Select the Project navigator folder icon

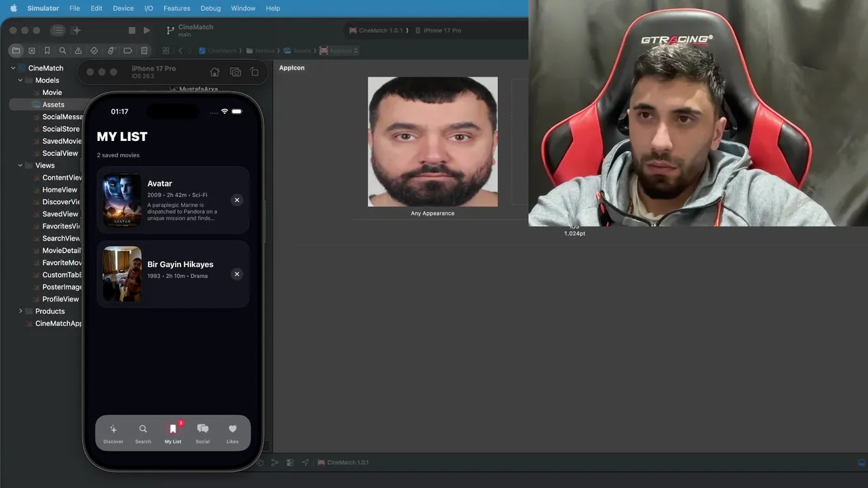(x=16, y=51)
